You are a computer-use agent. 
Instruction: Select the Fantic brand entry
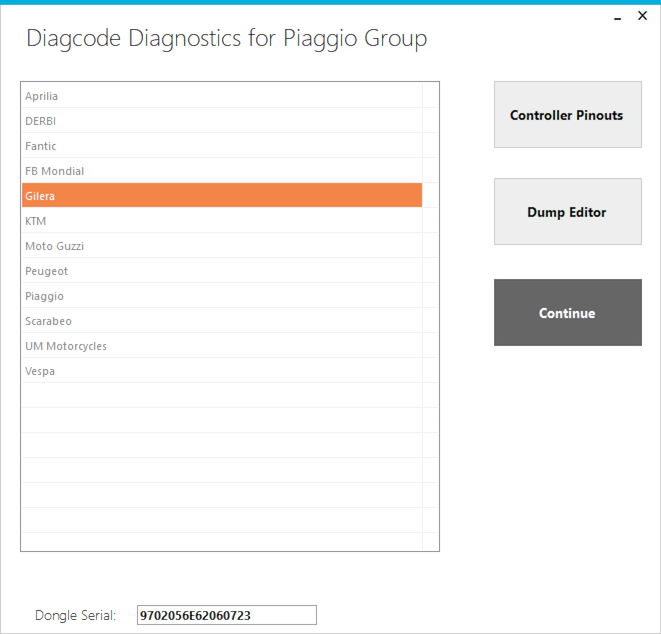point(222,145)
